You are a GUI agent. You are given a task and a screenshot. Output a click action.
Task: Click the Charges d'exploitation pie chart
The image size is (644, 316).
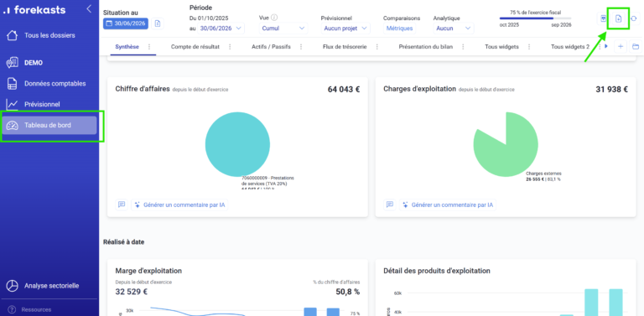506,144
